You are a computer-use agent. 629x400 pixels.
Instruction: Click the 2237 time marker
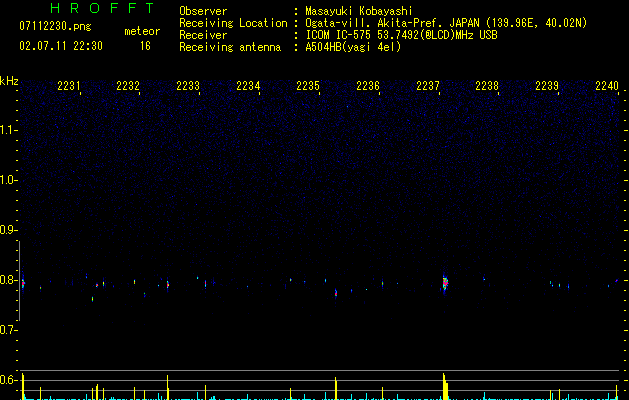point(428,86)
